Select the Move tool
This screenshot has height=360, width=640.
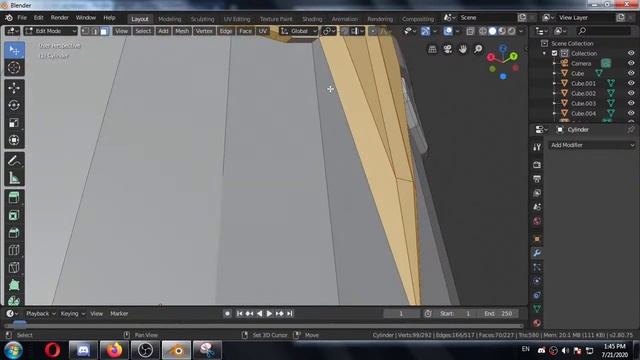point(14,88)
